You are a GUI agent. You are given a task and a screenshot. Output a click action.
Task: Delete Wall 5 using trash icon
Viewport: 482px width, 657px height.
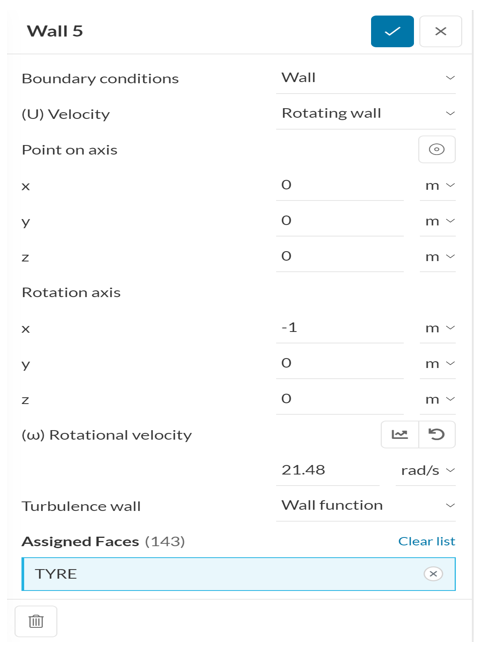coord(36,621)
